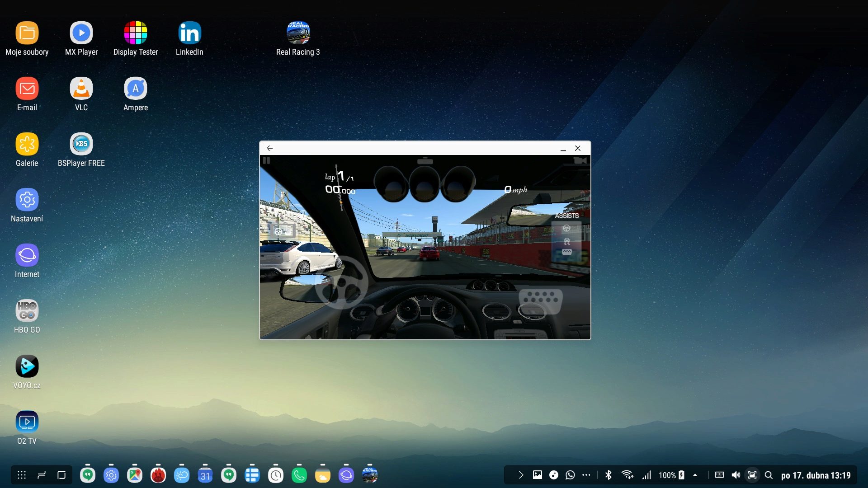Open LinkedIn from the desktop

coord(189,39)
